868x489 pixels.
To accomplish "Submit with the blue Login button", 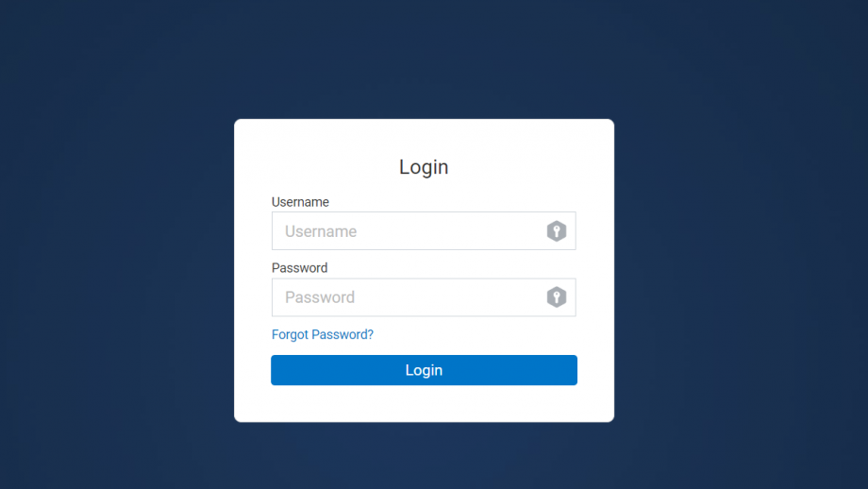I will coord(424,370).
